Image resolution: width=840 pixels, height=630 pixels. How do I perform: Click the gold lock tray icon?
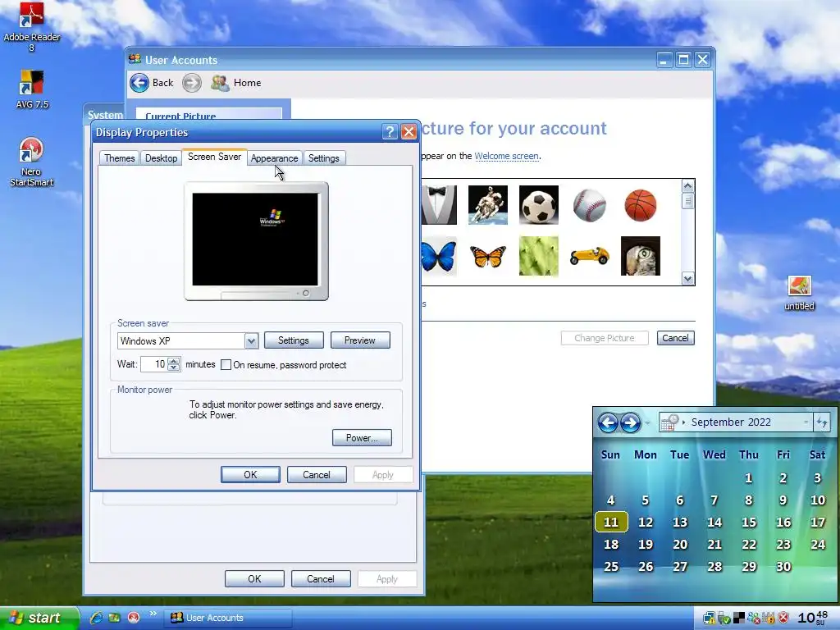point(768,619)
